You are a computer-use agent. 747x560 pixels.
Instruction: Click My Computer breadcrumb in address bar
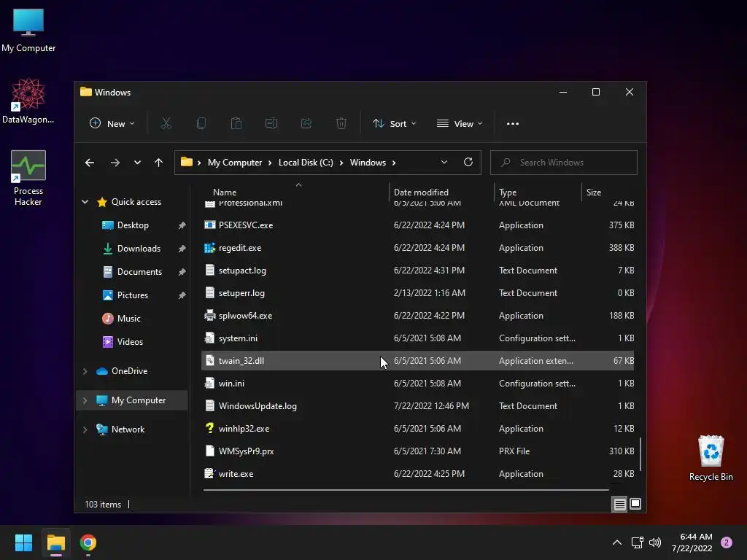(235, 163)
